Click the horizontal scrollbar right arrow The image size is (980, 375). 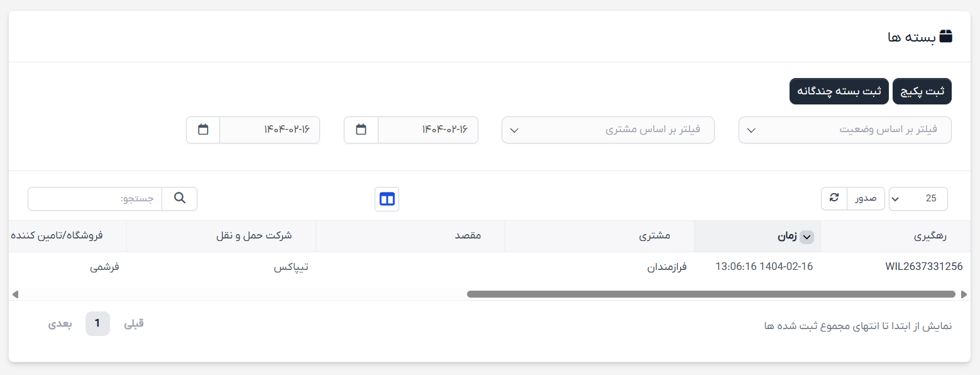pos(965,294)
